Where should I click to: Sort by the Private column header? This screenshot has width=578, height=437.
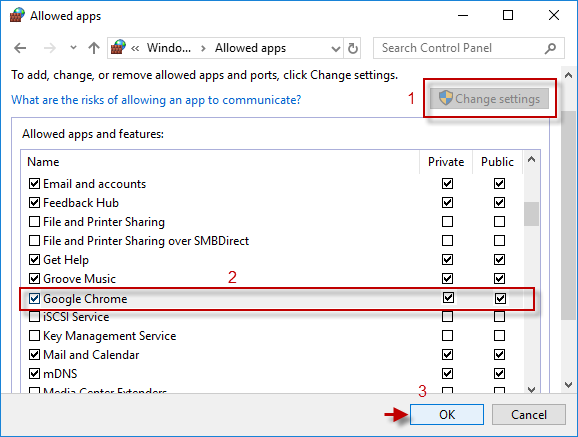click(x=446, y=162)
